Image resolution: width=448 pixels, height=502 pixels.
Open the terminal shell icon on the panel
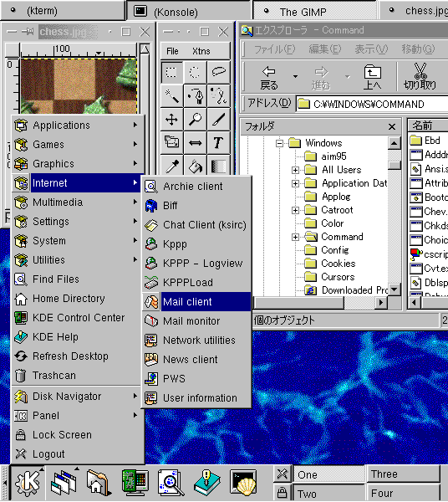point(243,482)
